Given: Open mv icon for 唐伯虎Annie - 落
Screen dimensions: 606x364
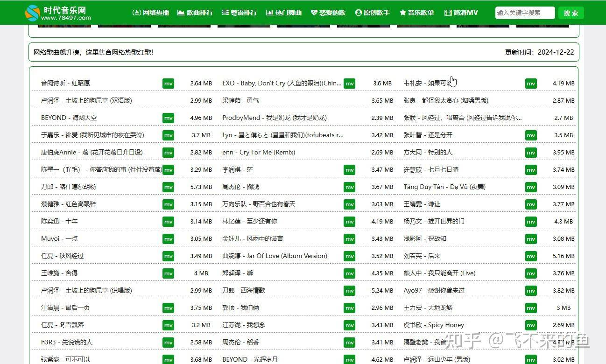Looking at the screenshot, I should (x=168, y=153).
